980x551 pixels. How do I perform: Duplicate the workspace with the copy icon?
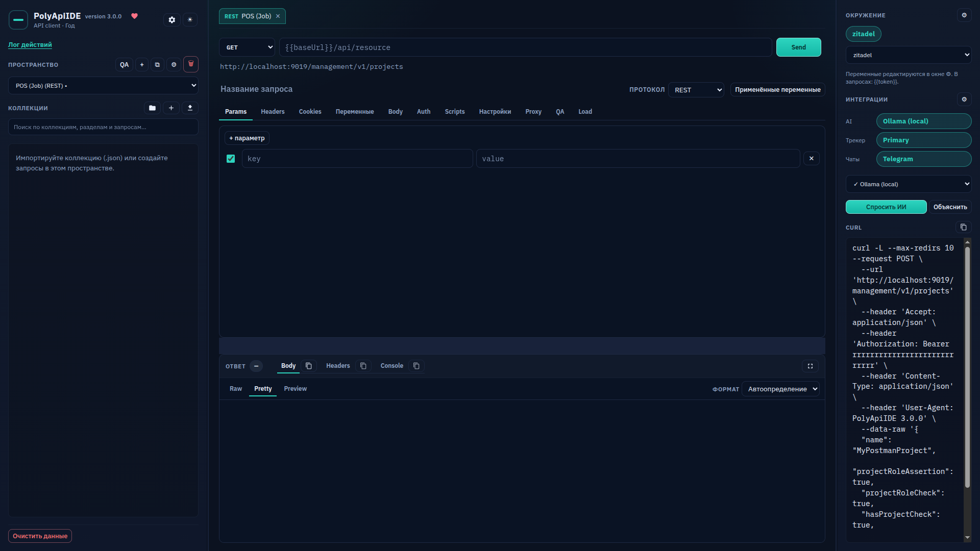157,65
